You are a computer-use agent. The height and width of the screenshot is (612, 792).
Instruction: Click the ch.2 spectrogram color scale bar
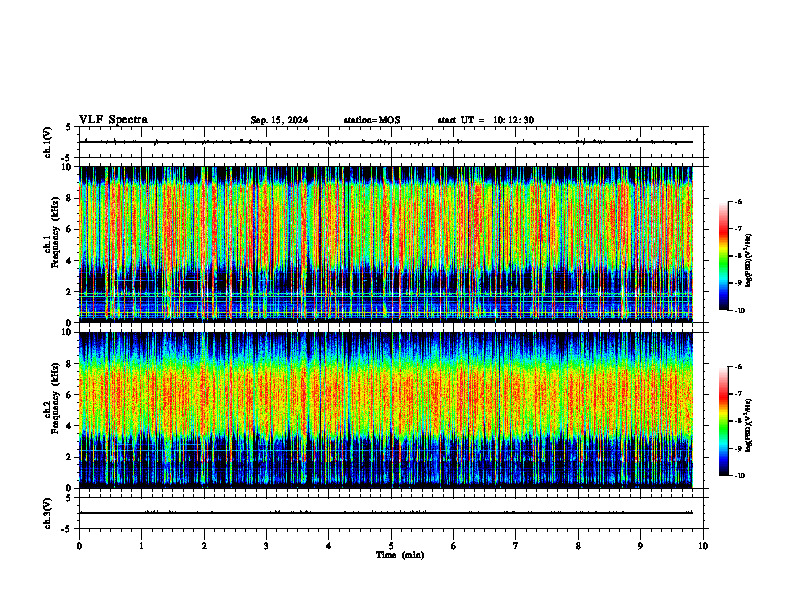point(724,421)
